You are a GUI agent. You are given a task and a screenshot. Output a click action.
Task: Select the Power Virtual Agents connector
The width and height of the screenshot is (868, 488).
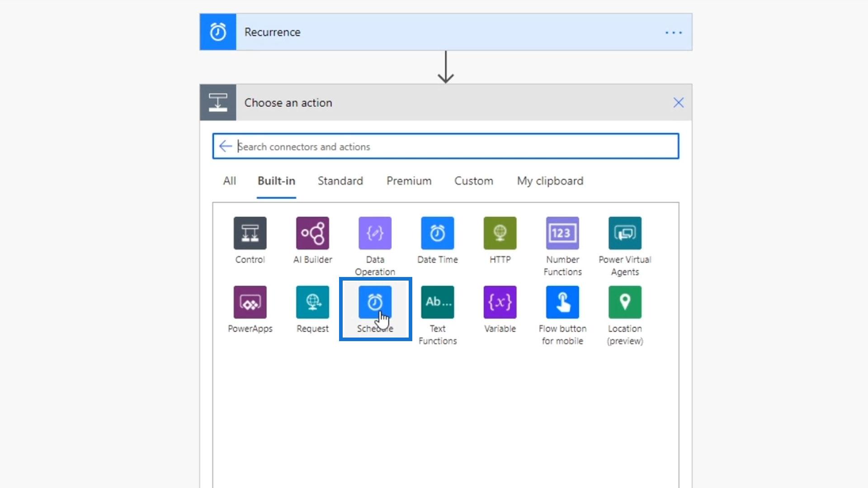[x=625, y=233]
